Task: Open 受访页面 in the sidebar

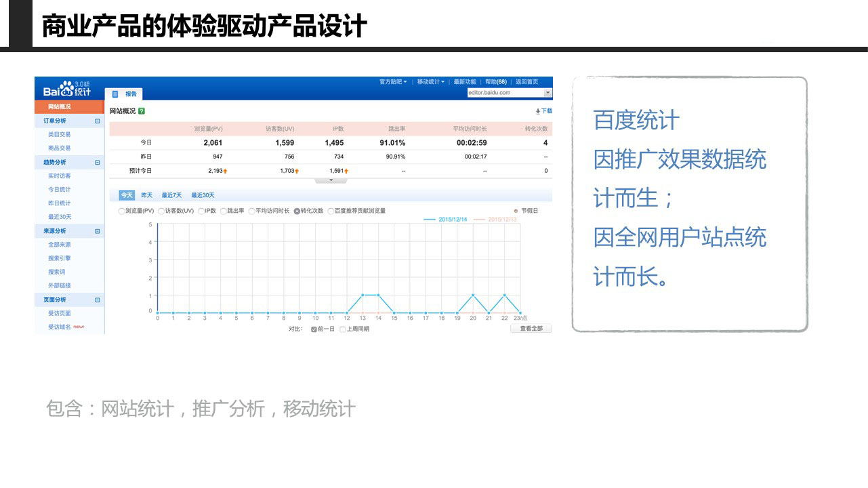Action: pos(60,313)
